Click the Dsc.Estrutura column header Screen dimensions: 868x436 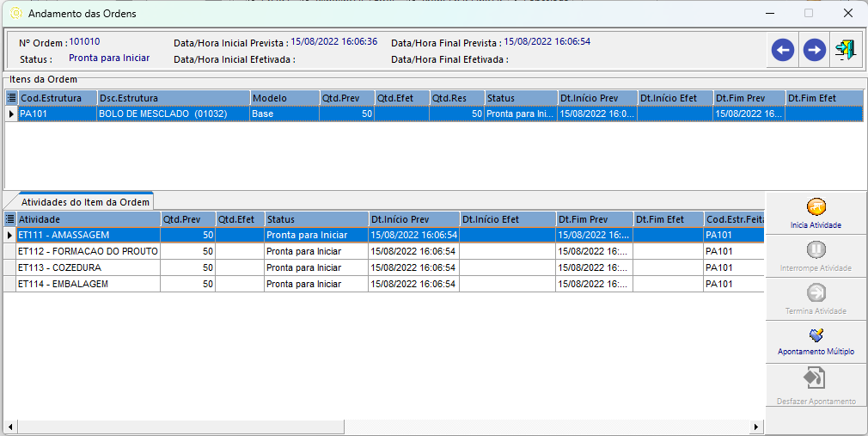(173, 98)
